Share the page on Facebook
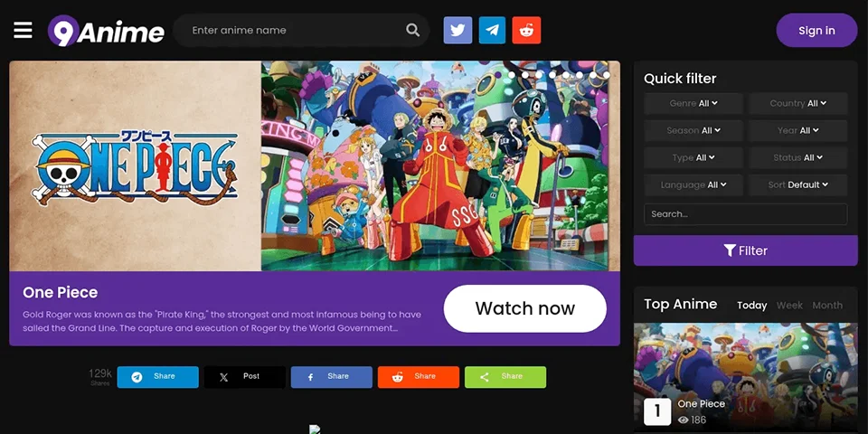 [332, 377]
